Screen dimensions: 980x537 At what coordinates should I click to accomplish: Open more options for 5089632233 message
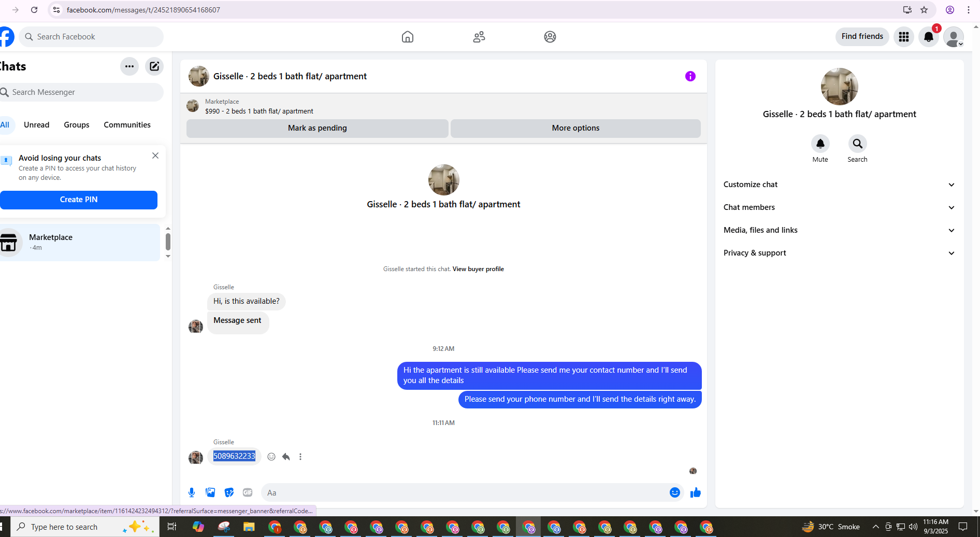tap(300, 457)
